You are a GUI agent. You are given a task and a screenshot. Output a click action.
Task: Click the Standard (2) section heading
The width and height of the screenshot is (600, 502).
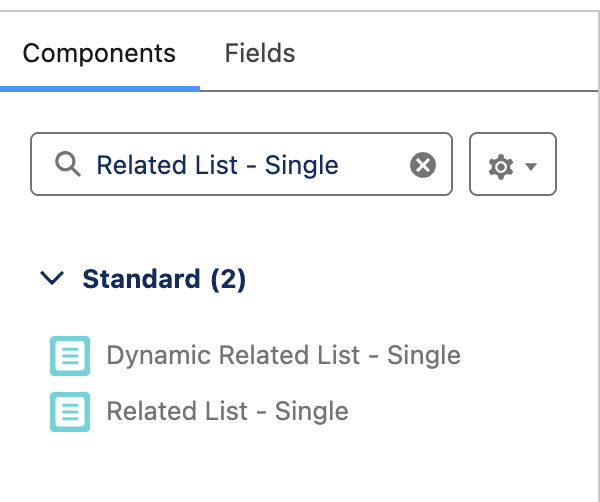point(164,279)
